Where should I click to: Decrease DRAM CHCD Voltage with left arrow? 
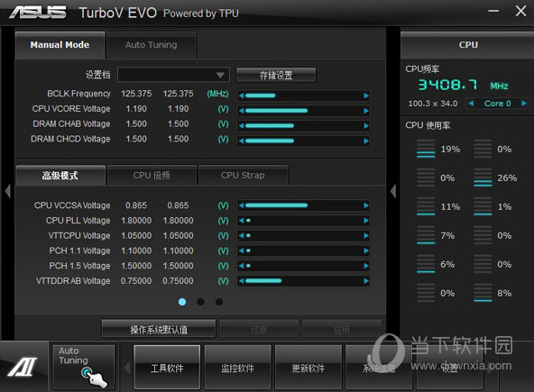[241, 141]
